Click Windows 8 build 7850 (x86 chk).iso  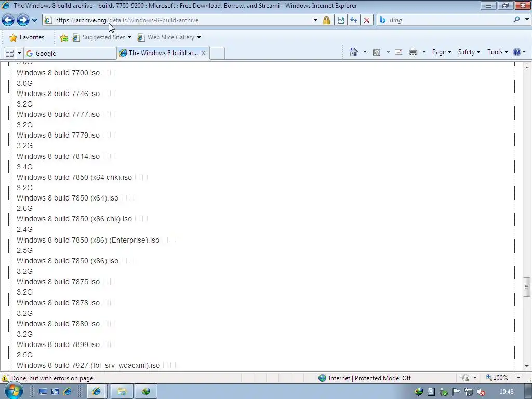click(74, 219)
